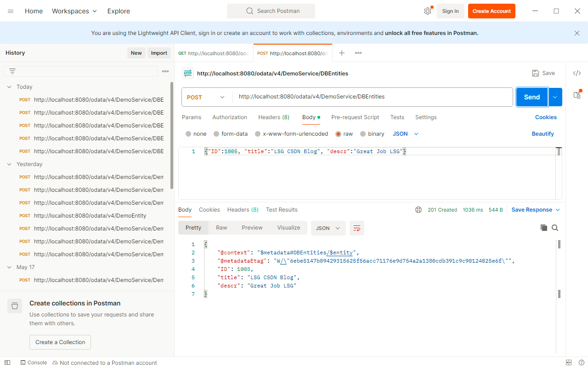Open the settings gear icon

click(x=428, y=11)
